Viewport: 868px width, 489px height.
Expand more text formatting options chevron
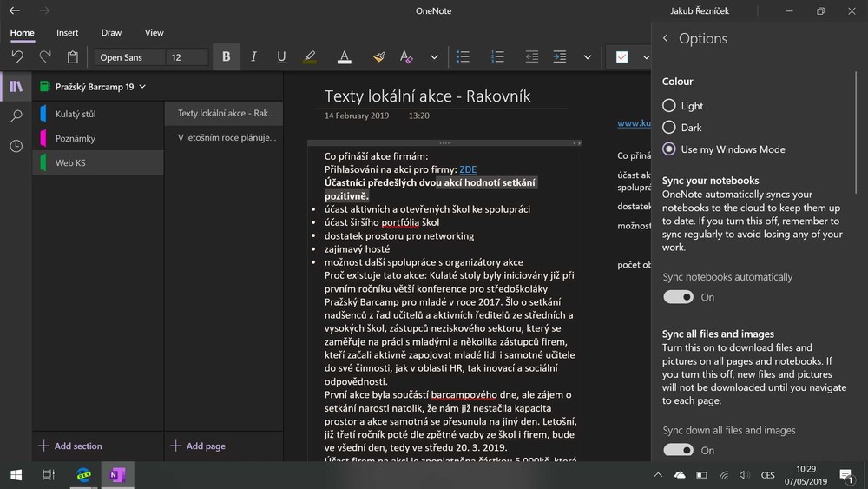[434, 57]
